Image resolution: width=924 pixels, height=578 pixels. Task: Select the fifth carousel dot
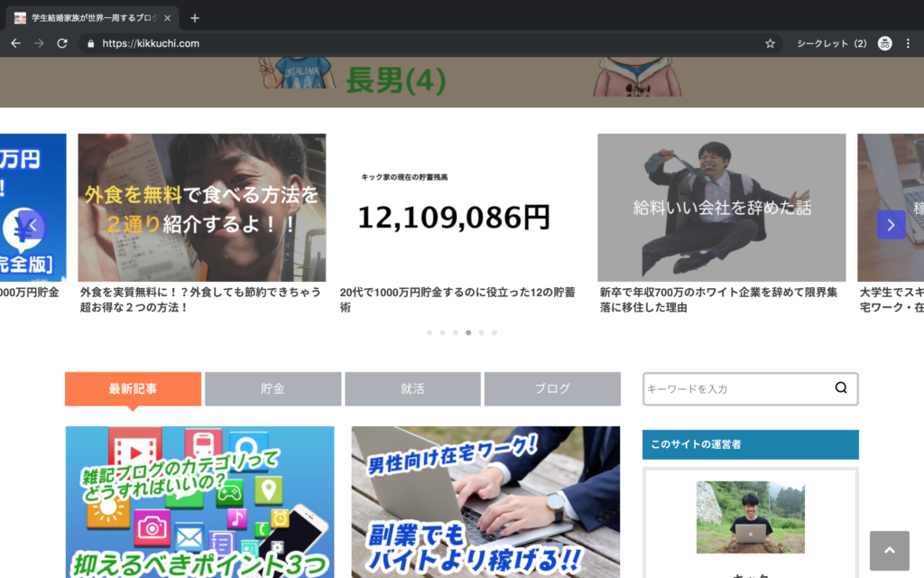(x=482, y=332)
